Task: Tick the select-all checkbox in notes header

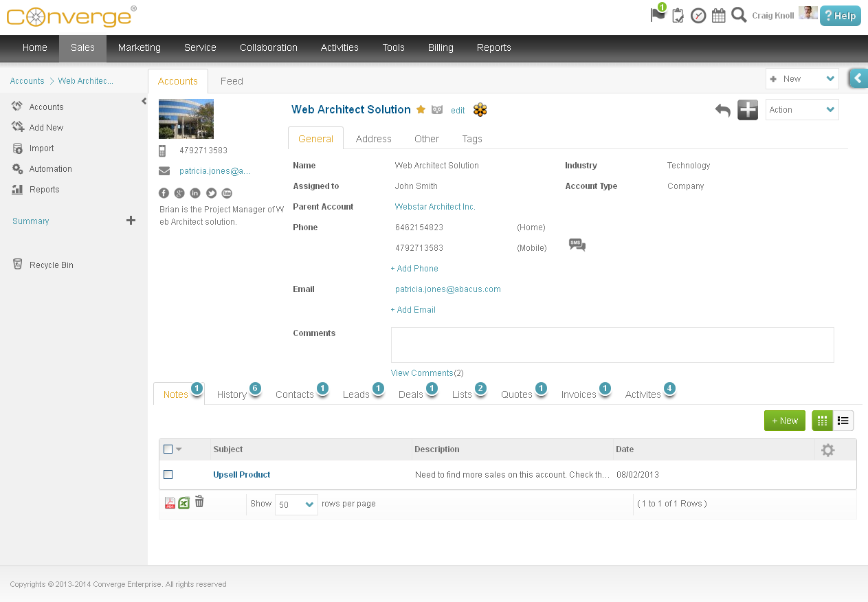Action: coord(168,449)
